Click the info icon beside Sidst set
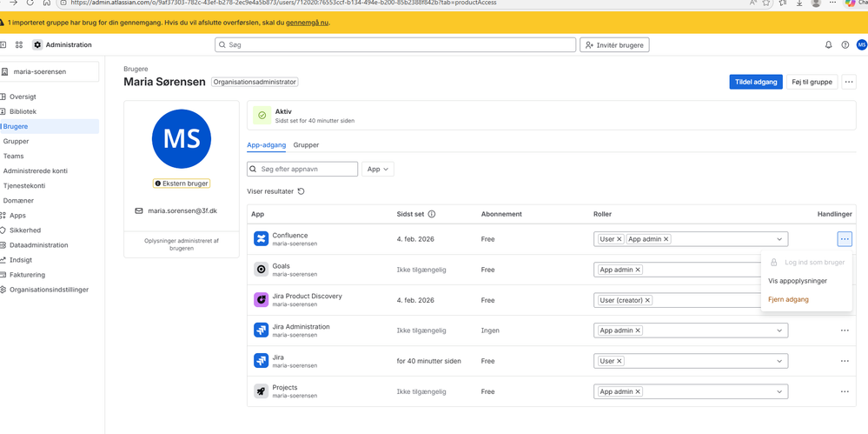The image size is (868, 434). 432,214
